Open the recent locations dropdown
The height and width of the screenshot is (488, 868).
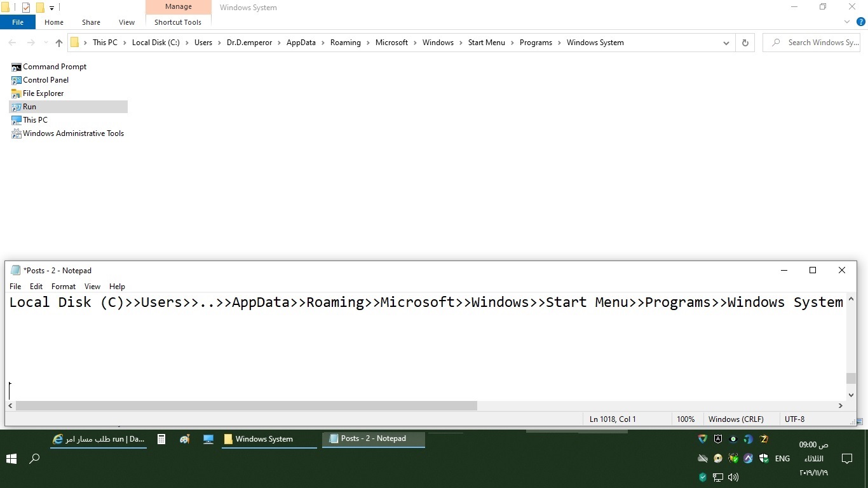[x=44, y=43]
